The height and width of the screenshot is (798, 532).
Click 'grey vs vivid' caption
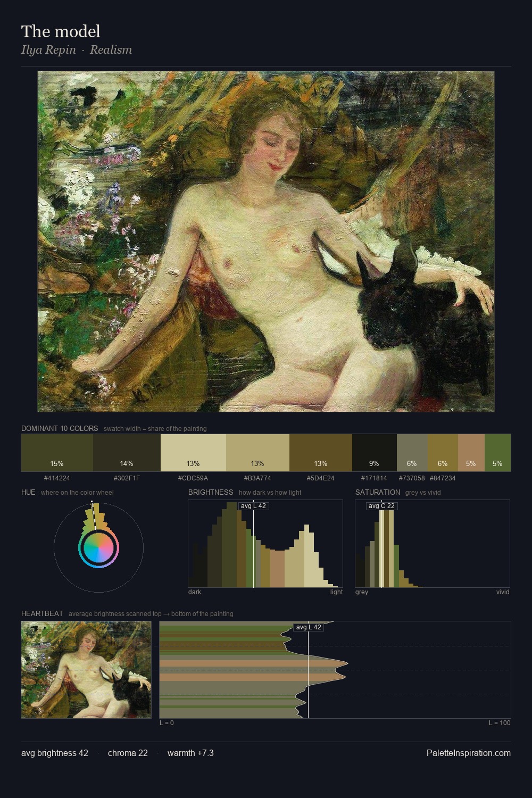423,493
